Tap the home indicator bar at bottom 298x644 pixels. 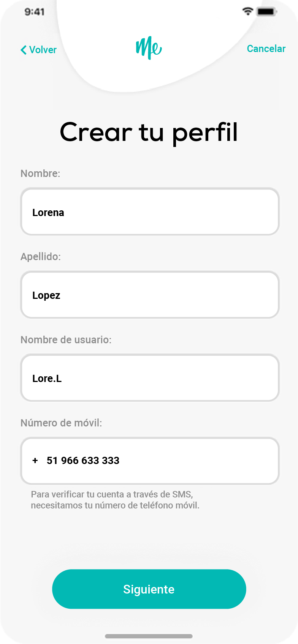click(x=149, y=636)
